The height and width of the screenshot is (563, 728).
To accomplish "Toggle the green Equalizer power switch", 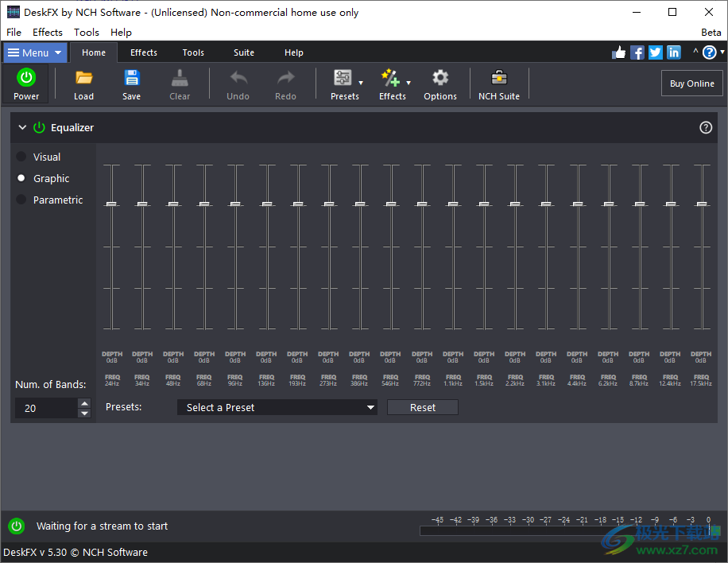I will click(x=39, y=127).
